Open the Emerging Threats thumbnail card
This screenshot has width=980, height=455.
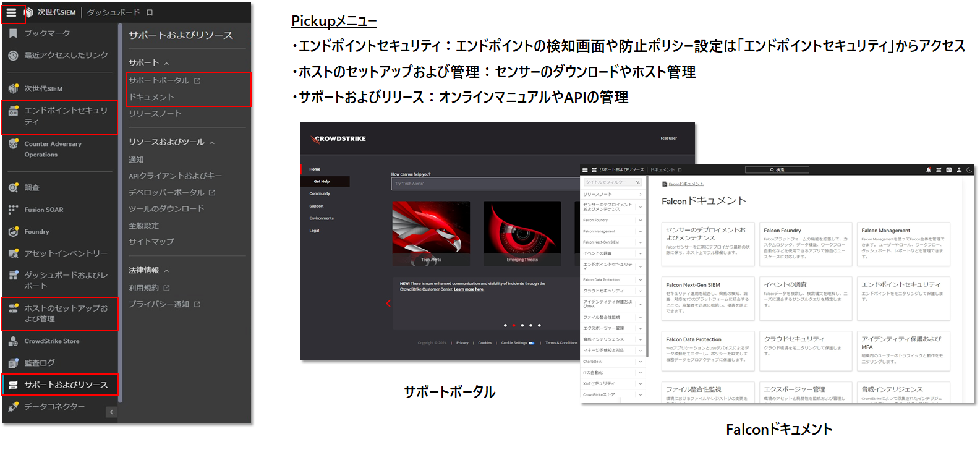[x=522, y=234]
